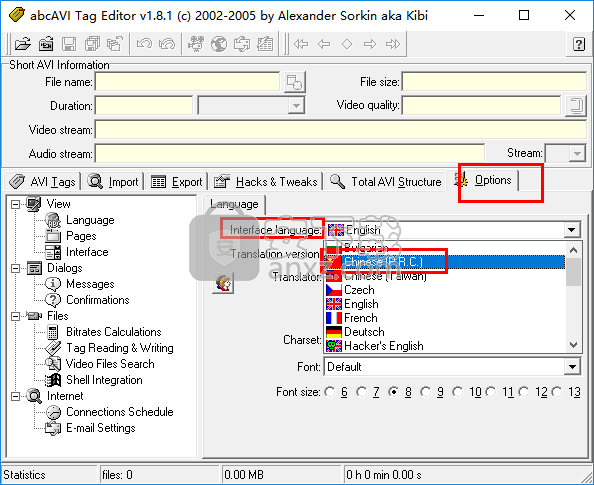Click the next file arrow icon

(370, 44)
